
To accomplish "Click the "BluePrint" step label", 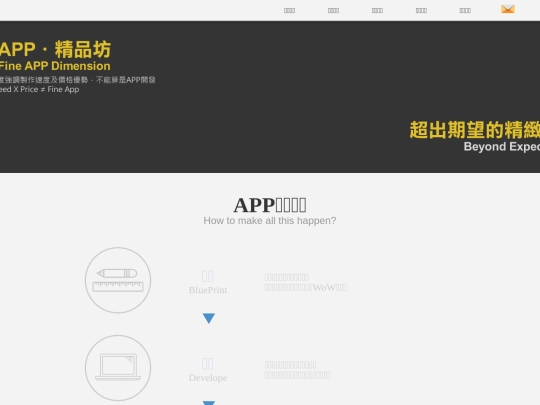I will 208,290.
